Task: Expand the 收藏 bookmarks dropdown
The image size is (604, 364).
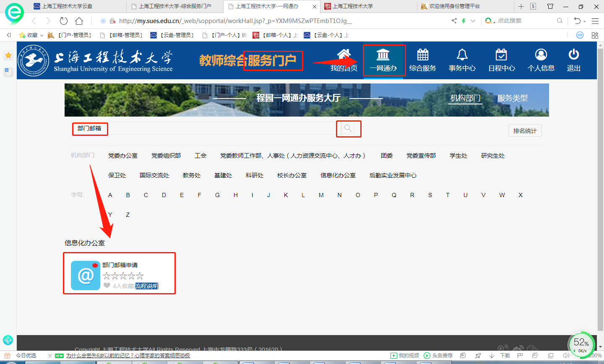Action: 42,36
